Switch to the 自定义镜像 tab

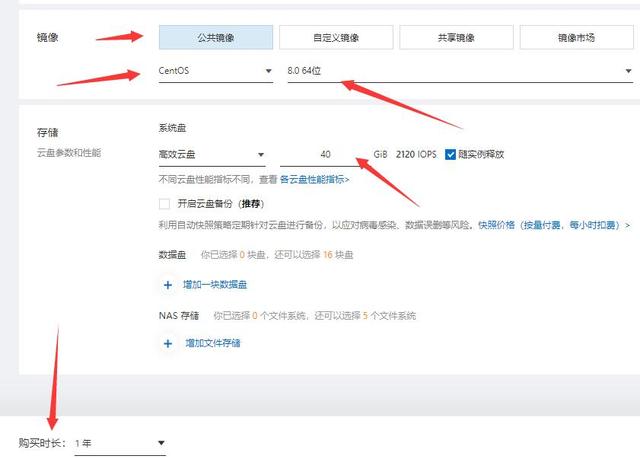tap(335, 37)
